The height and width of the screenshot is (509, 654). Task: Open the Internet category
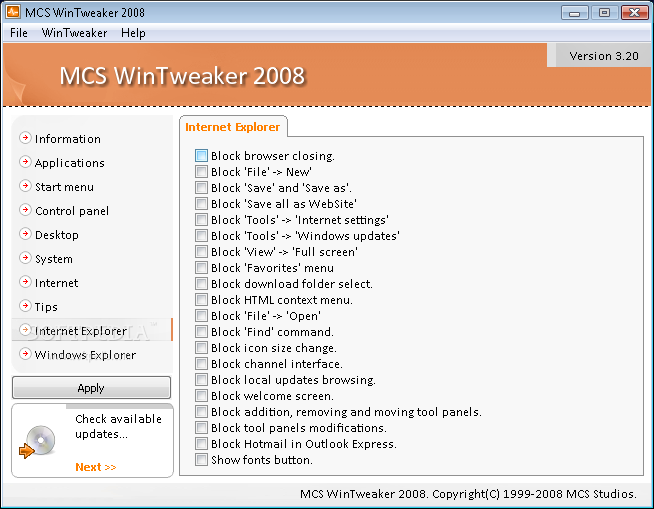[x=56, y=283]
